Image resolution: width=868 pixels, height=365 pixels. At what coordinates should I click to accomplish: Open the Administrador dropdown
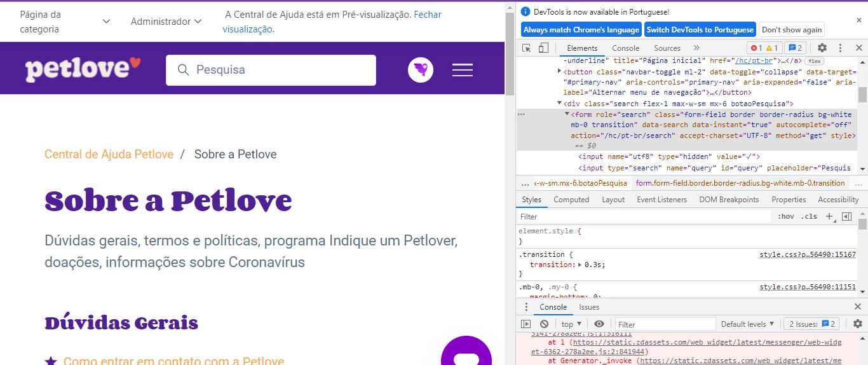pos(166,22)
